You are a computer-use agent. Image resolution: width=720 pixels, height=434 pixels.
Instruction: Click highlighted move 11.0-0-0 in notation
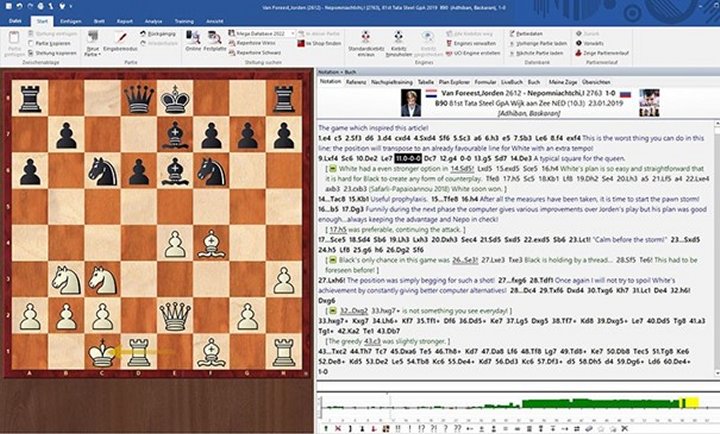coord(408,158)
